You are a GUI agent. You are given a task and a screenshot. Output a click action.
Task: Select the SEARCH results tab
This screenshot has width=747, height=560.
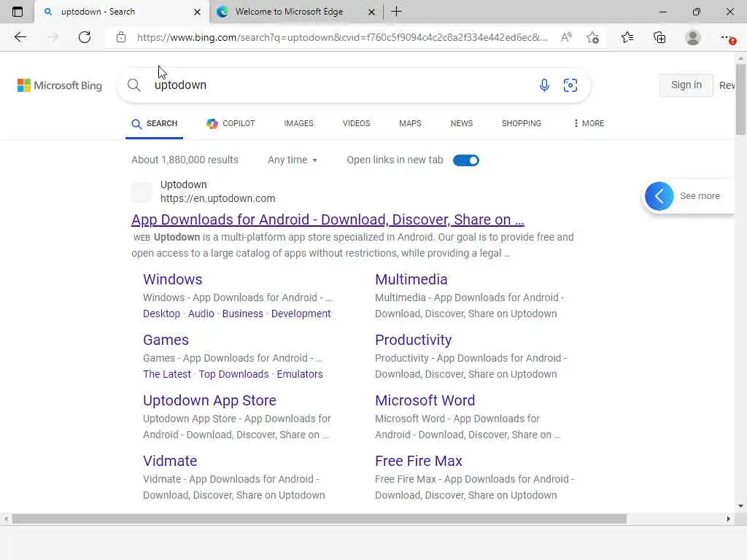pos(155,123)
